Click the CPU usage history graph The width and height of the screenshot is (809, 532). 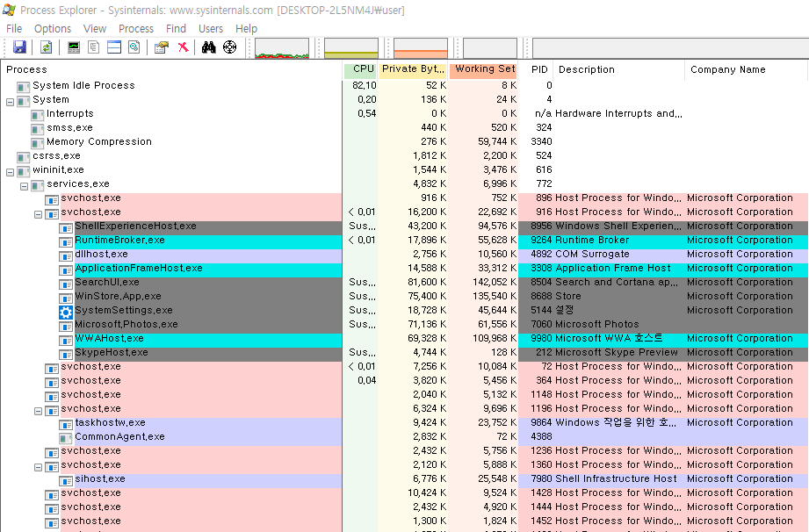[x=282, y=48]
